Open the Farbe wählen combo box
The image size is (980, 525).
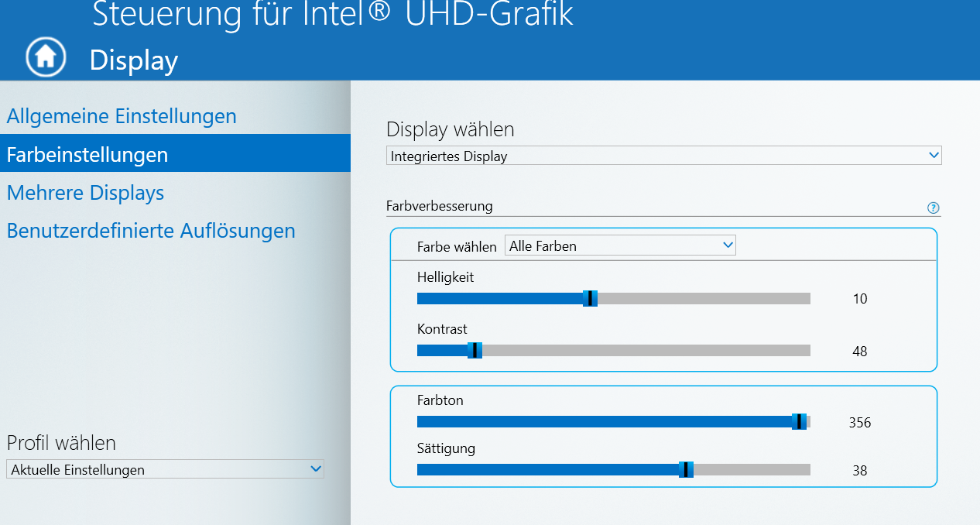pyautogui.click(x=620, y=246)
